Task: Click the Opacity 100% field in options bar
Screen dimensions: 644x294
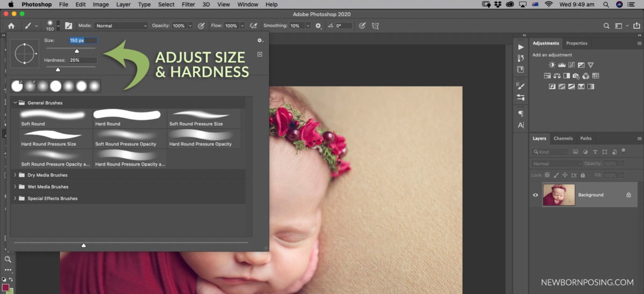Action: (179, 26)
